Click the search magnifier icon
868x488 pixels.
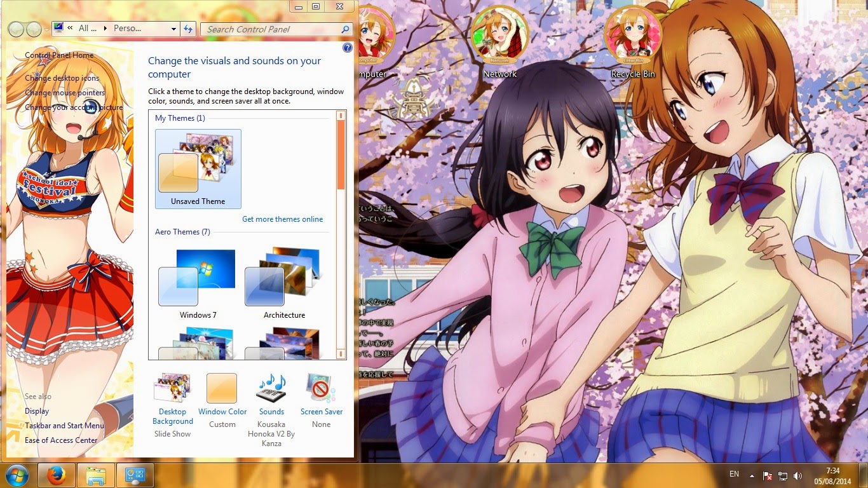tap(345, 29)
